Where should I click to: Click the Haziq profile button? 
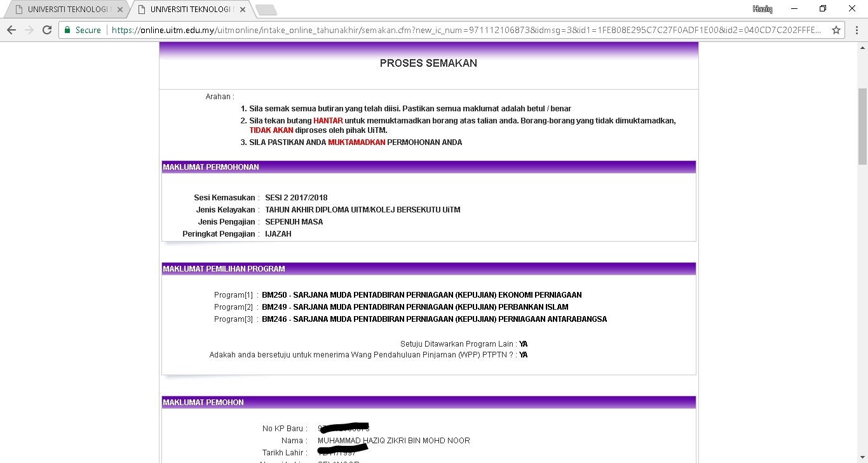tap(762, 8)
